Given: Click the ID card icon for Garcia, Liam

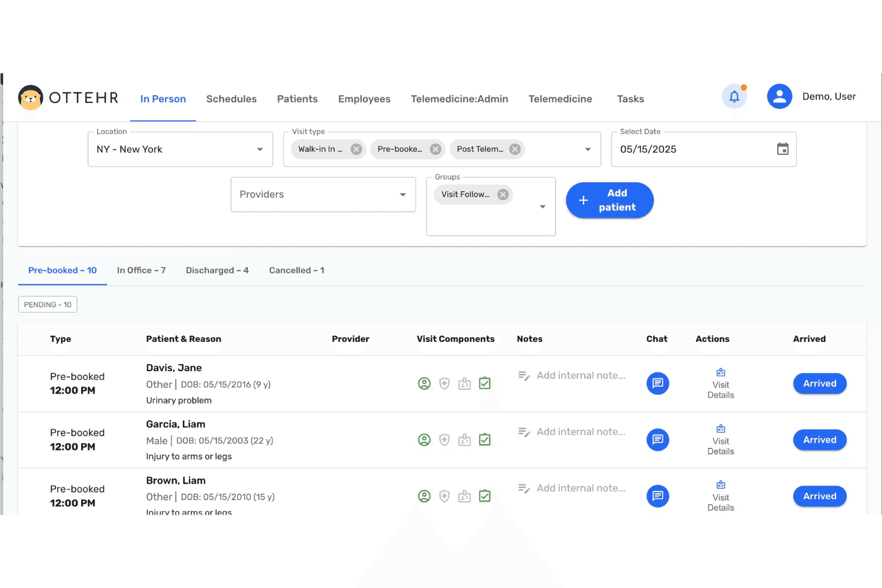Looking at the screenshot, I should tap(465, 440).
